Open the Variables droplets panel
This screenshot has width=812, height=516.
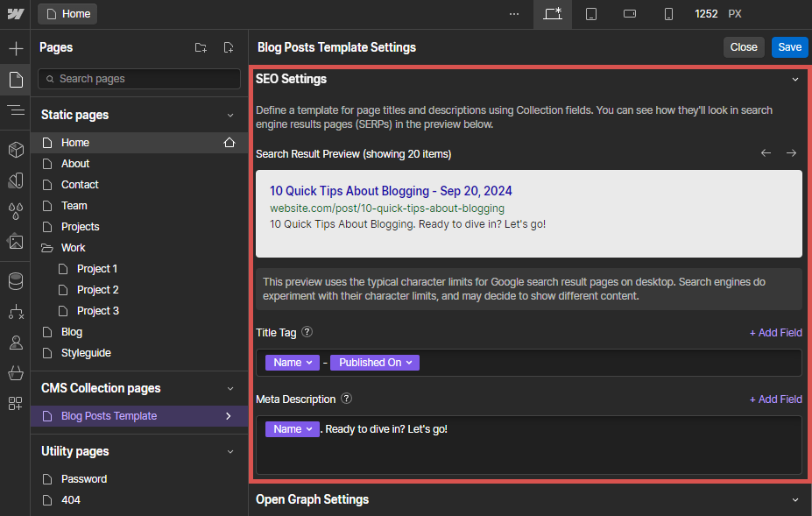coord(16,211)
